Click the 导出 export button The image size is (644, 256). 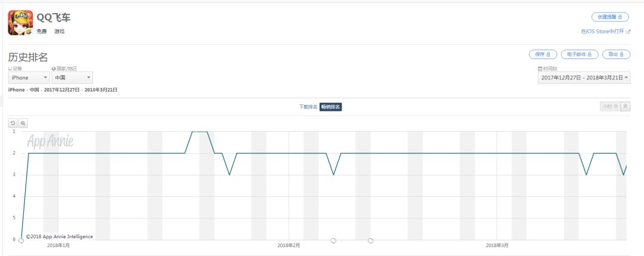coord(617,54)
